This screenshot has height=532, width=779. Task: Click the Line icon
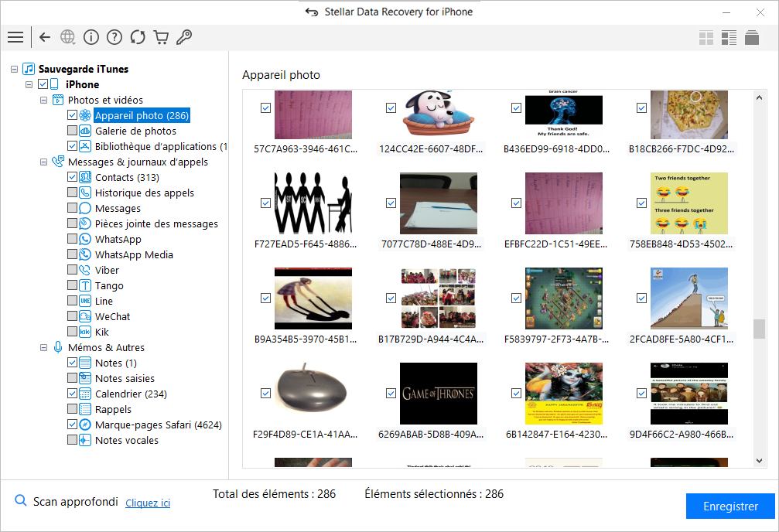click(x=85, y=301)
